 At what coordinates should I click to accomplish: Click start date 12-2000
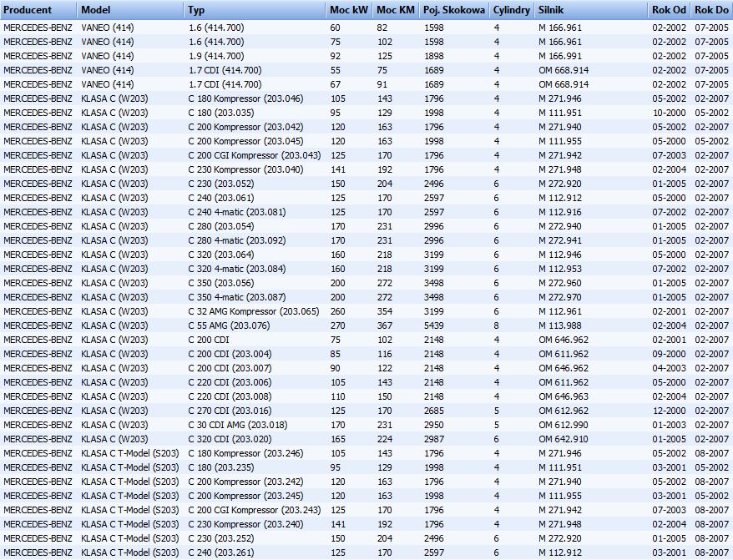tap(669, 411)
